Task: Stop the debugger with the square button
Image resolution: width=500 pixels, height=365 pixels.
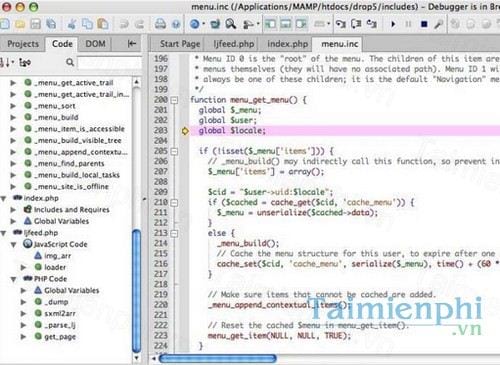Action: tap(424, 24)
